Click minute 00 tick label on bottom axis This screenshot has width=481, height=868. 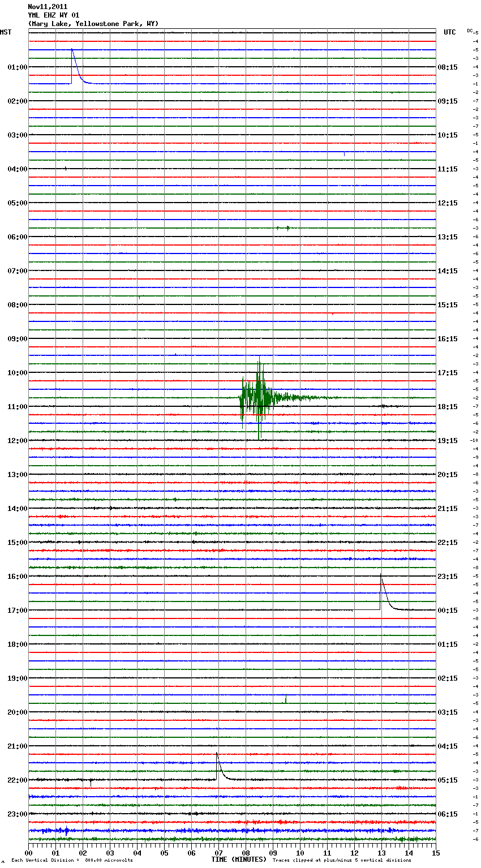[29, 853]
